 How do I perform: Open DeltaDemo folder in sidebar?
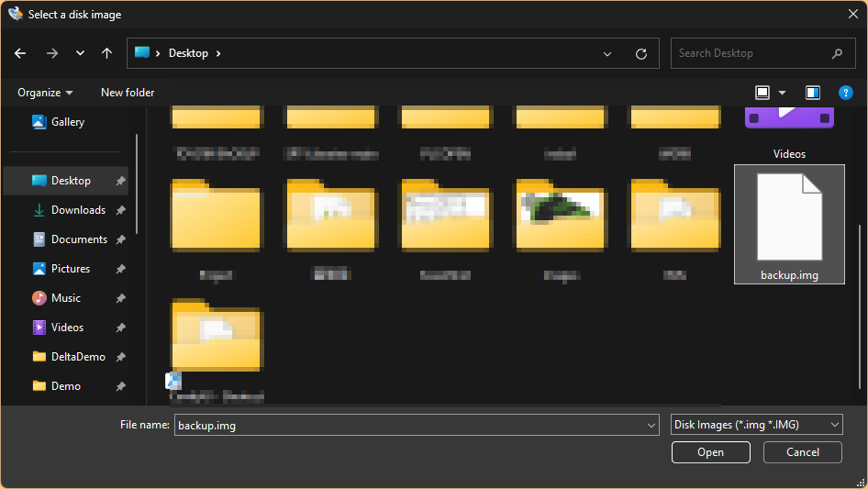coord(66,357)
